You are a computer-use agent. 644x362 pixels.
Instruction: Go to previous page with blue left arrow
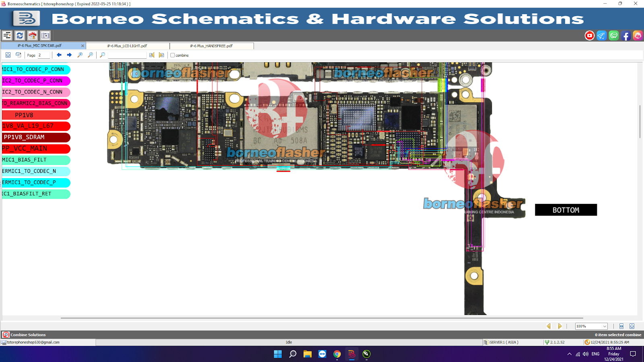click(x=59, y=55)
